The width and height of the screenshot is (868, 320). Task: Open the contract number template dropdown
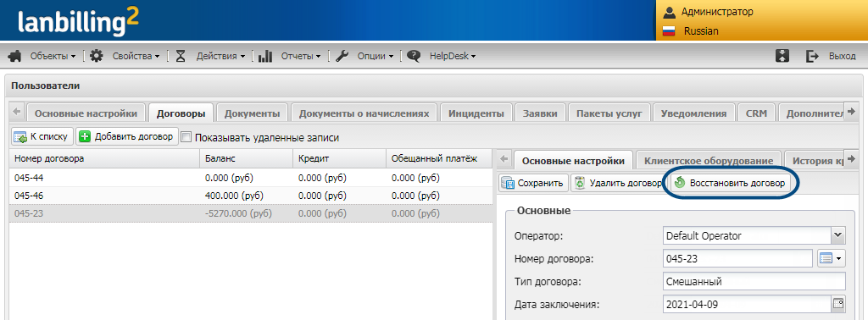point(832,258)
